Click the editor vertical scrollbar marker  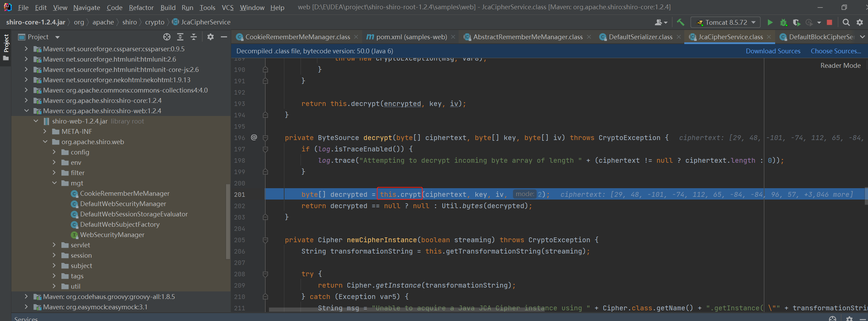coord(866,196)
